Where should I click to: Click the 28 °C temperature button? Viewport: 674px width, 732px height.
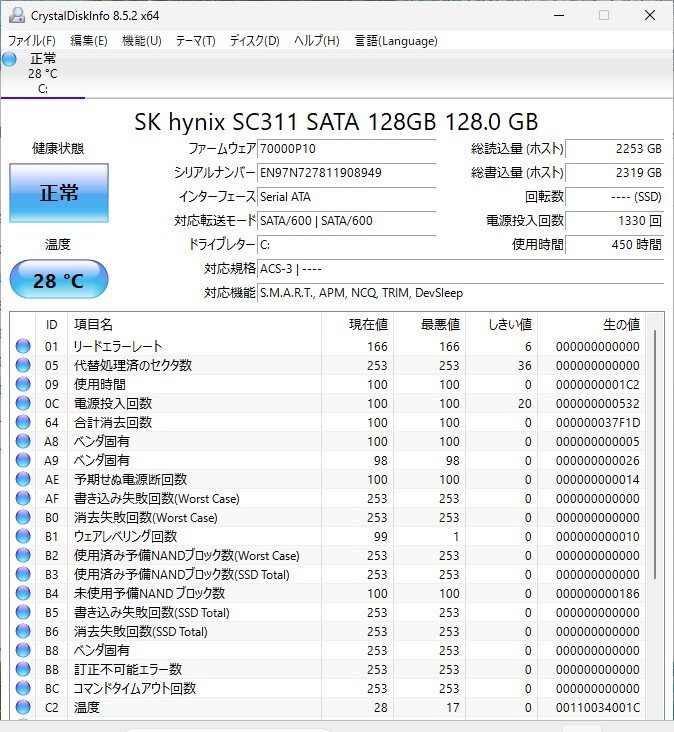59,280
